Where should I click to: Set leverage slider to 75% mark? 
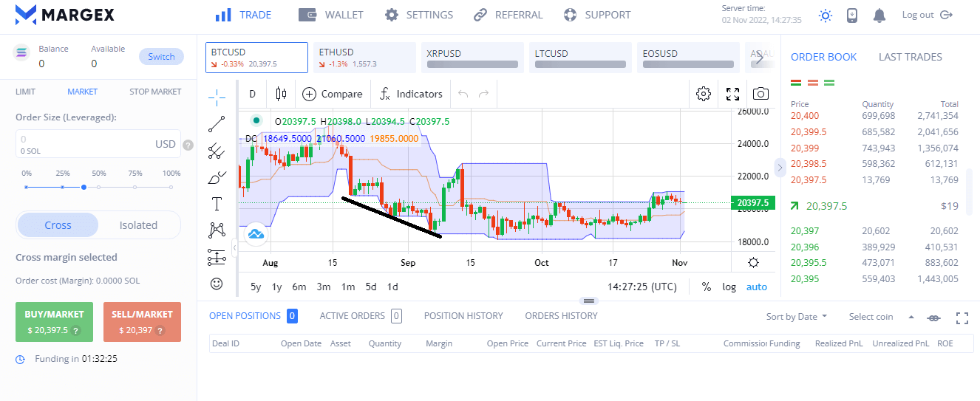pyautogui.click(x=135, y=187)
